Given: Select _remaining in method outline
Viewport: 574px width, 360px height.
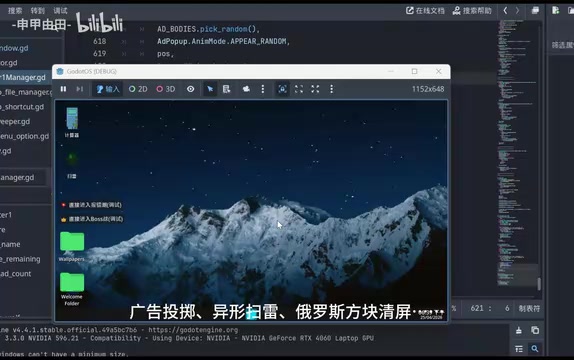Looking at the screenshot, I should 20,259.
